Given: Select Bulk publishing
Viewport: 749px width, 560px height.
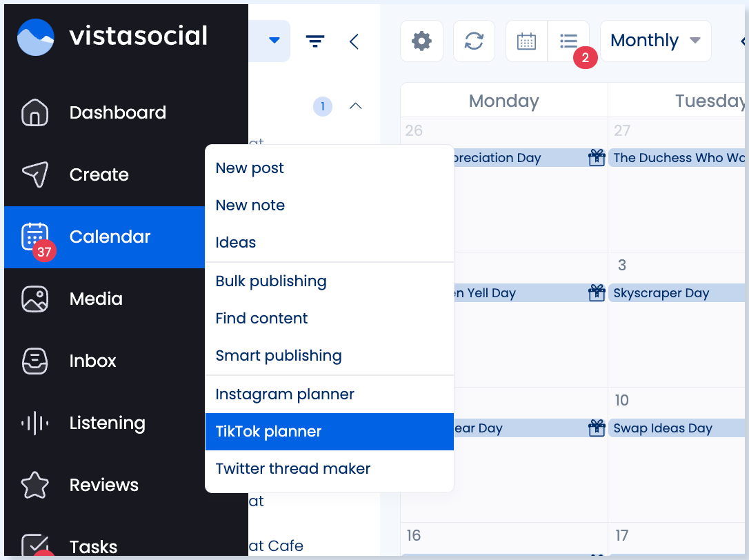Looking at the screenshot, I should [329, 281].
